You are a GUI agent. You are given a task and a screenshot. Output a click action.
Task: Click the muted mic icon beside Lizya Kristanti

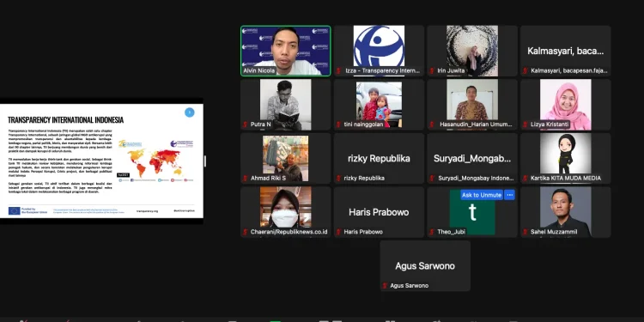click(x=526, y=125)
